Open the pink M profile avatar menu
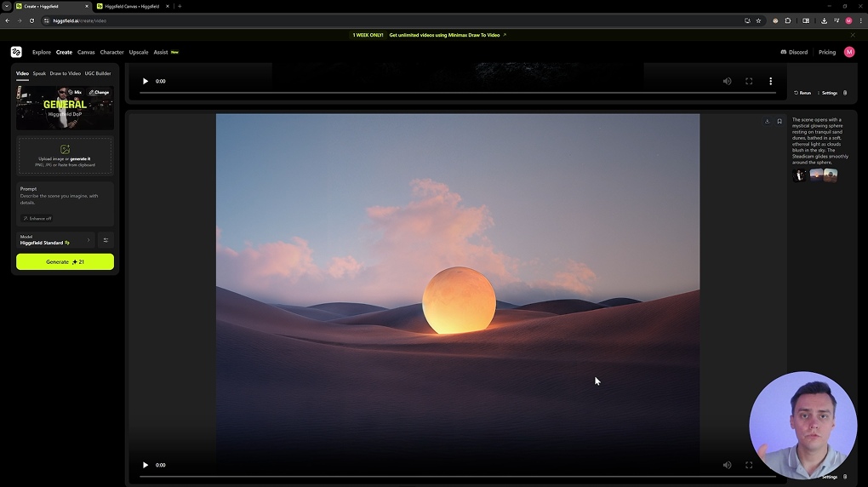 coord(849,52)
